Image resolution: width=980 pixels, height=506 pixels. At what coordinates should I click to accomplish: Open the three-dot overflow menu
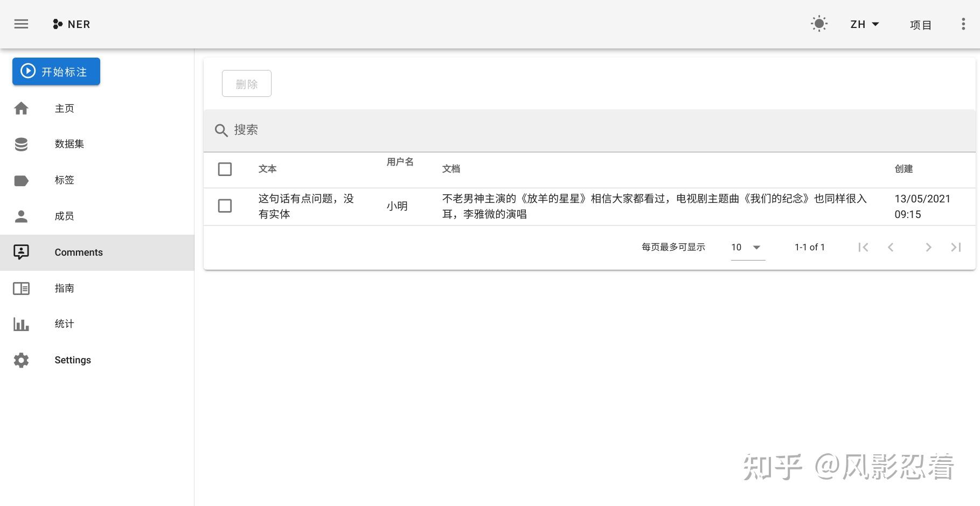[963, 24]
